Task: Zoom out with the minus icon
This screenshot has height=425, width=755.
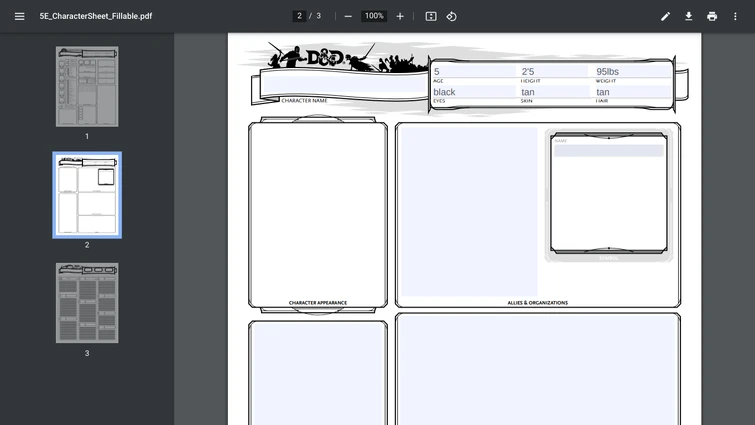Action: (x=348, y=16)
